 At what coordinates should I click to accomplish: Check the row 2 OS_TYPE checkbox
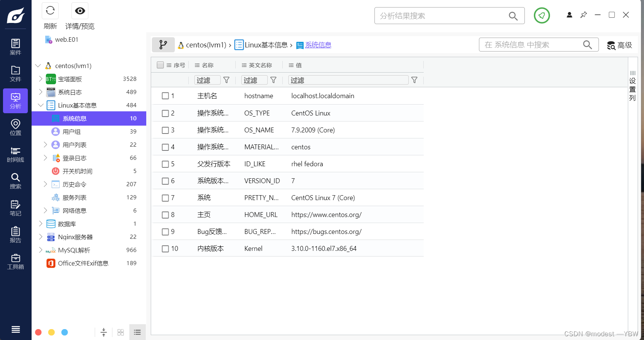165,113
